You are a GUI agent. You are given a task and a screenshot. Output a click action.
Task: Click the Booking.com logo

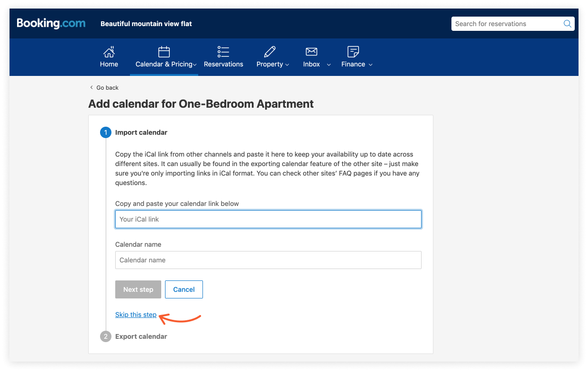click(x=51, y=23)
